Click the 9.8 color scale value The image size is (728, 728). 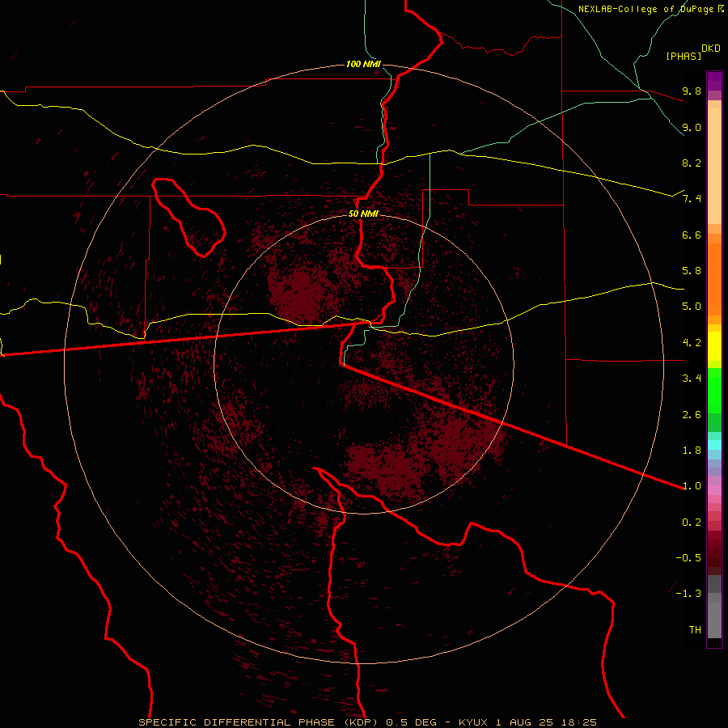point(692,91)
